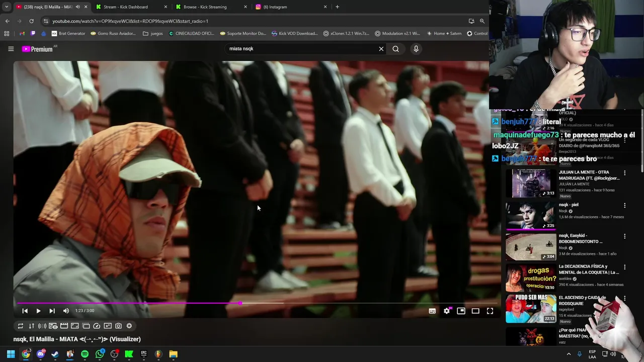The image size is (644, 362).
Task: Open Discord from the taskbar
Action: pos(40,354)
